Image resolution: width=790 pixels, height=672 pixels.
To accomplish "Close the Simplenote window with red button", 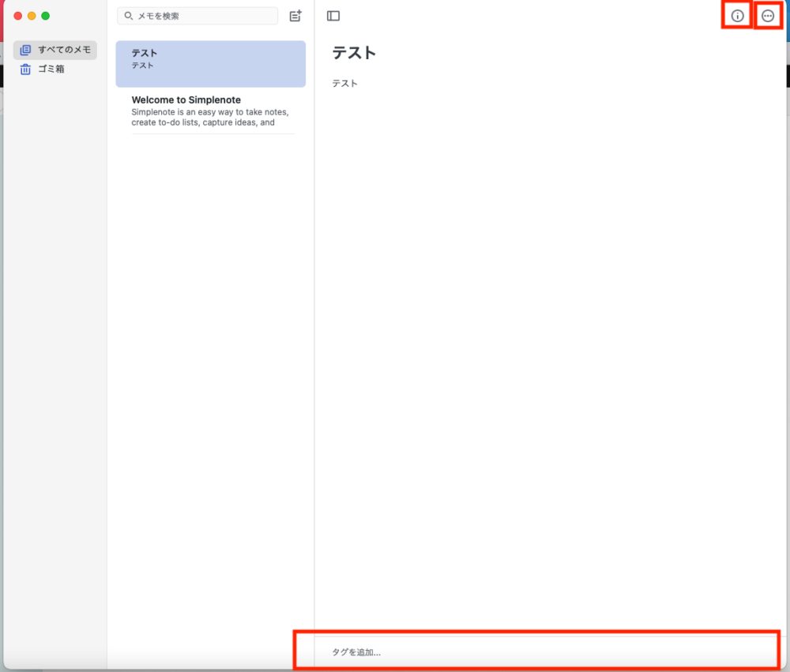I will coord(18,16).
